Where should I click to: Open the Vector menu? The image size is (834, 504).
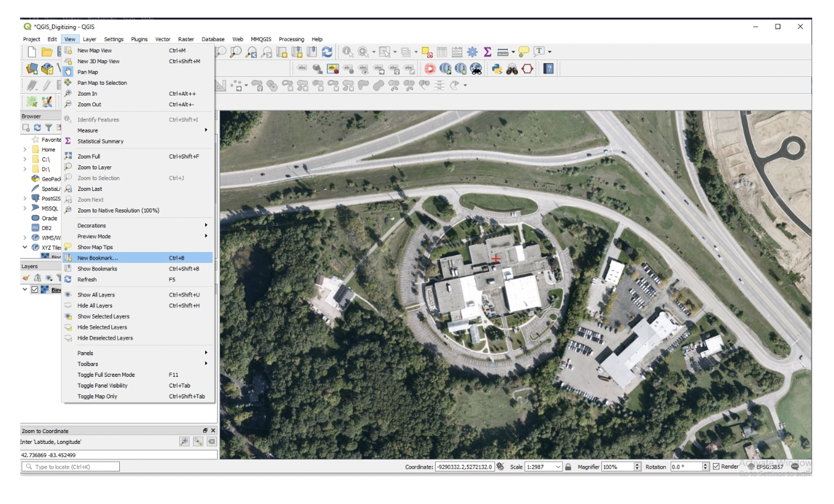(x=163, y=39)
